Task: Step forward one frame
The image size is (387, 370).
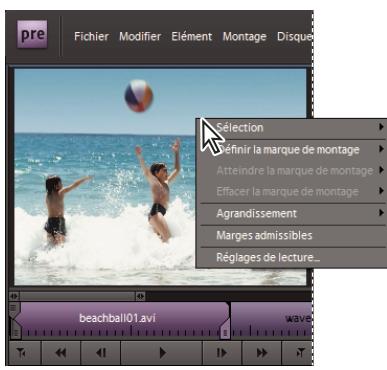Action: 222,353
